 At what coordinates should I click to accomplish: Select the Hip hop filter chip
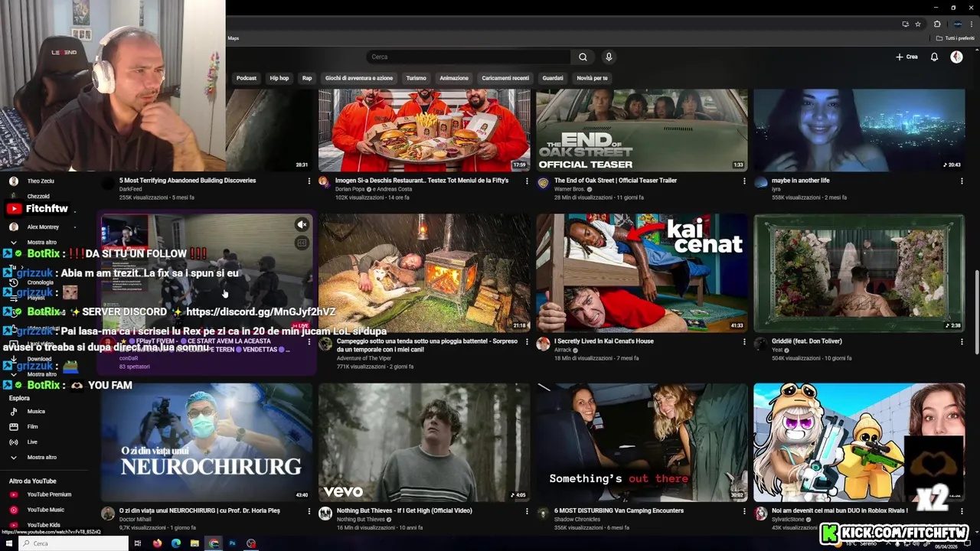click(x=279, y=78)
